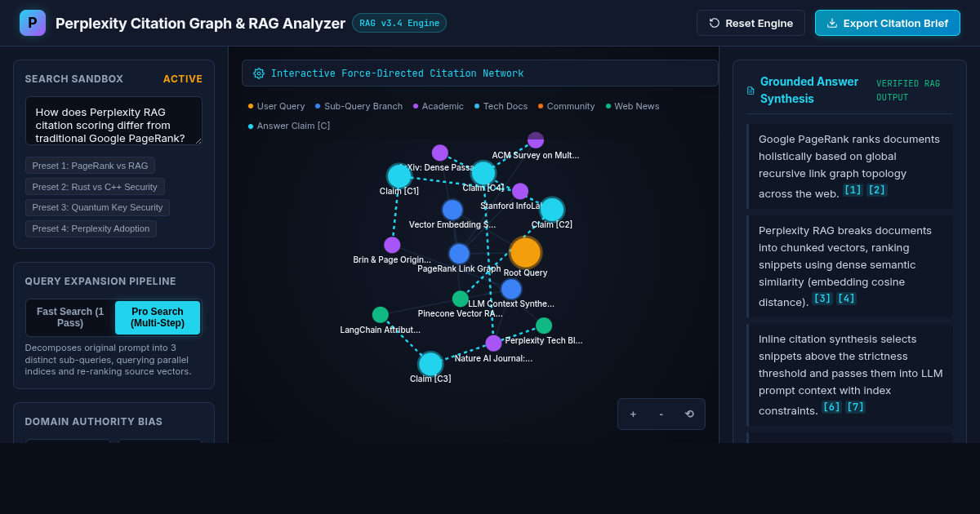
Task: Select Pro Search (Multi-Step) mode
Action: (x=158, y=317)
